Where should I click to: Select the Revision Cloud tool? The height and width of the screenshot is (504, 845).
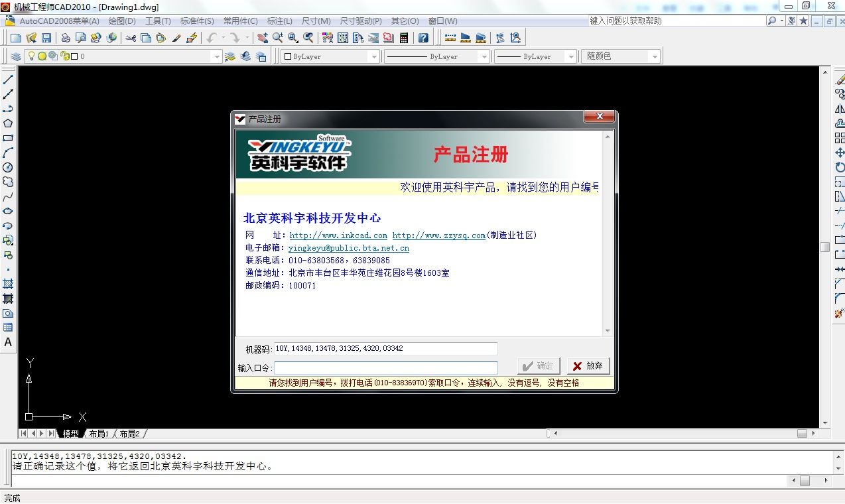pos(8,182)
